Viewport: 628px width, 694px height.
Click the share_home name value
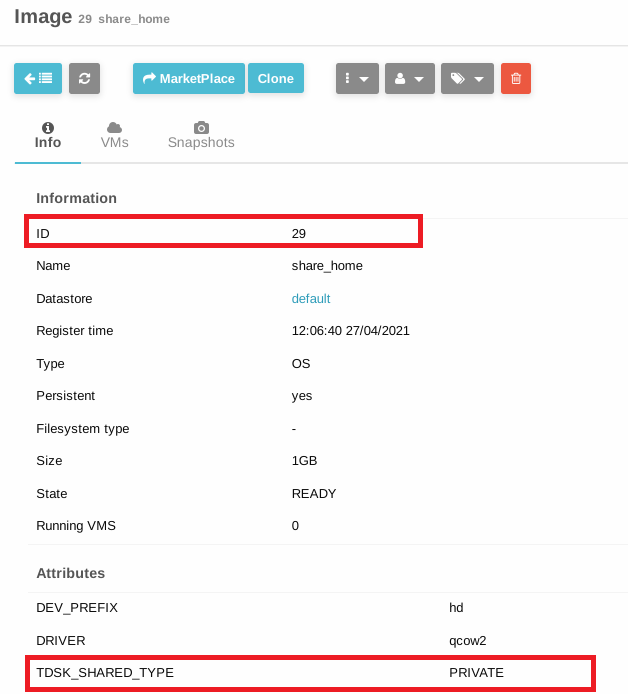pos(327,266)
